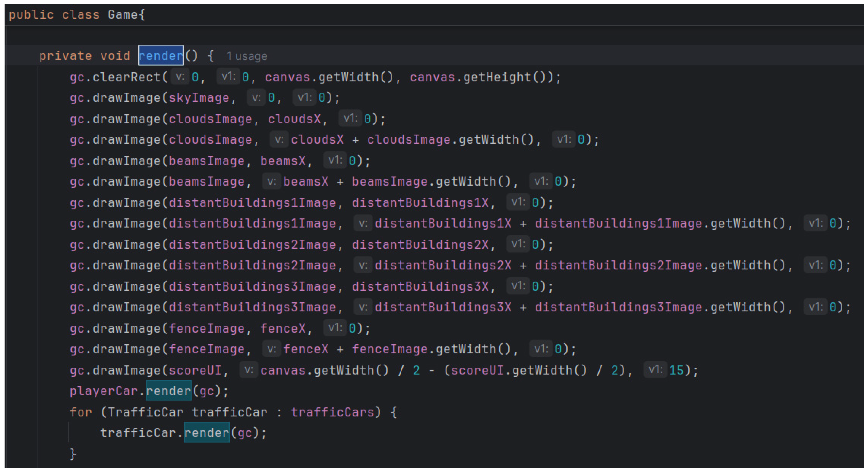This screenshot has width=868, height=471.
Task: Click the clearRect method call
Action: click(x=127, y=77)
